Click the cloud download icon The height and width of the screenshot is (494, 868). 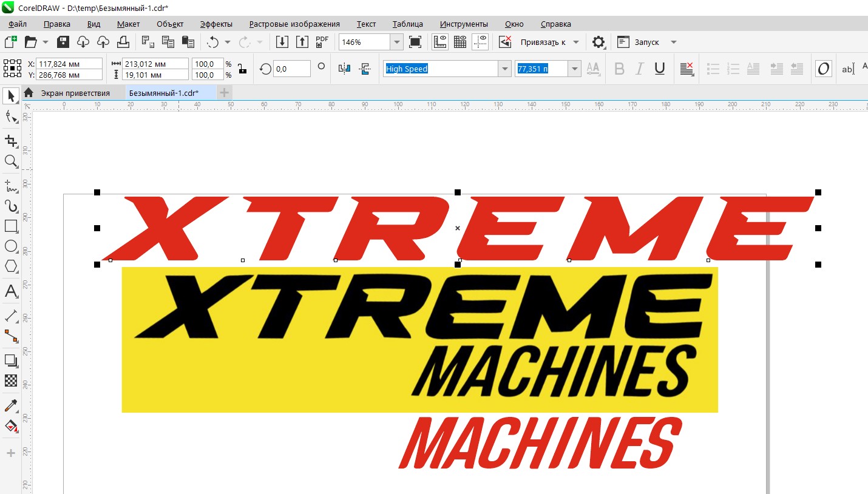(83, 42)
